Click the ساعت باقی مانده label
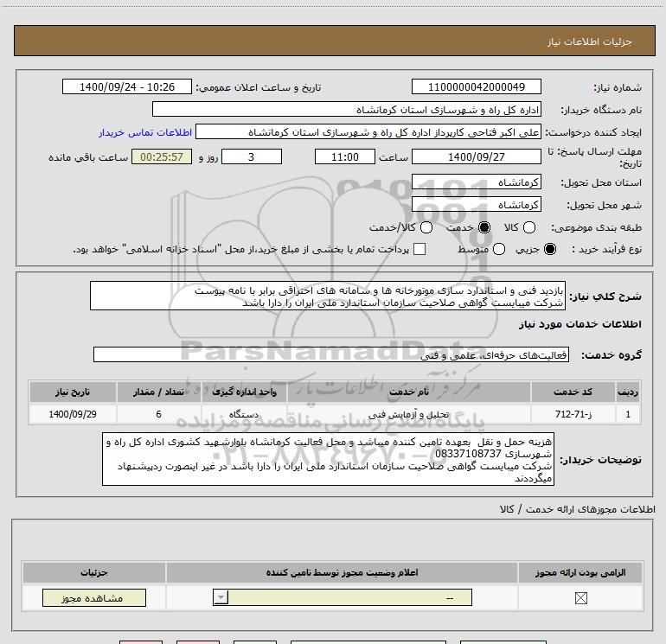This screenshot has width=666, height=644. (x=88, y=157)
